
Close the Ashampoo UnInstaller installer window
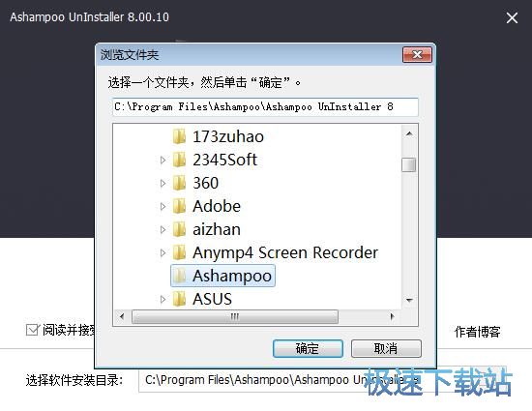(512, 17)
